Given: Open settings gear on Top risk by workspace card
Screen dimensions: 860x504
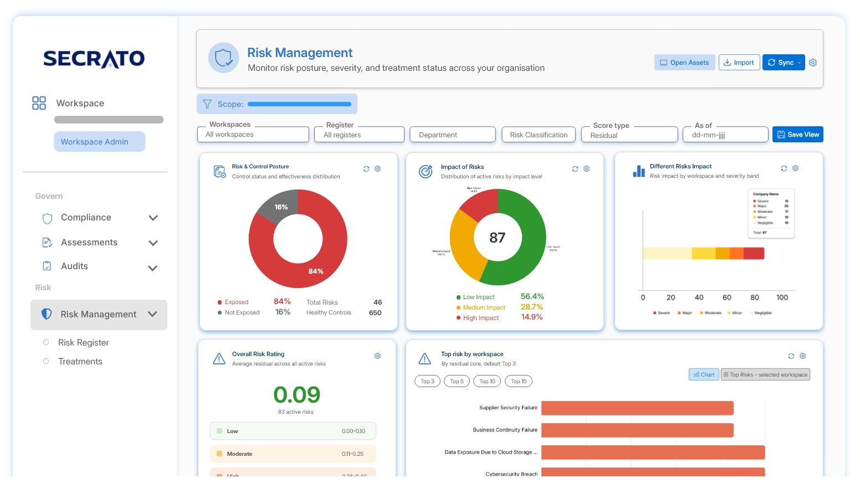Looking at the screenshot, I should [802, 356].
